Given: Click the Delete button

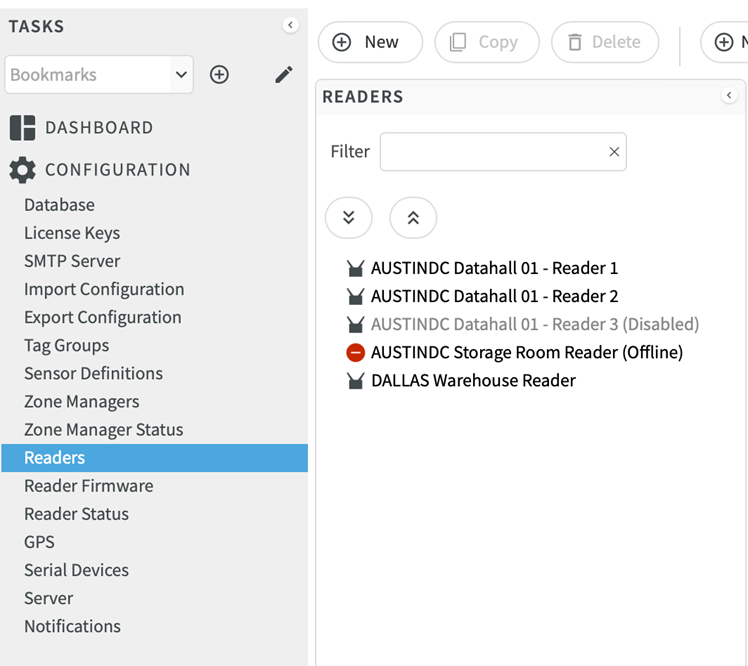Looking at the screenshot, I should (604, 42).
